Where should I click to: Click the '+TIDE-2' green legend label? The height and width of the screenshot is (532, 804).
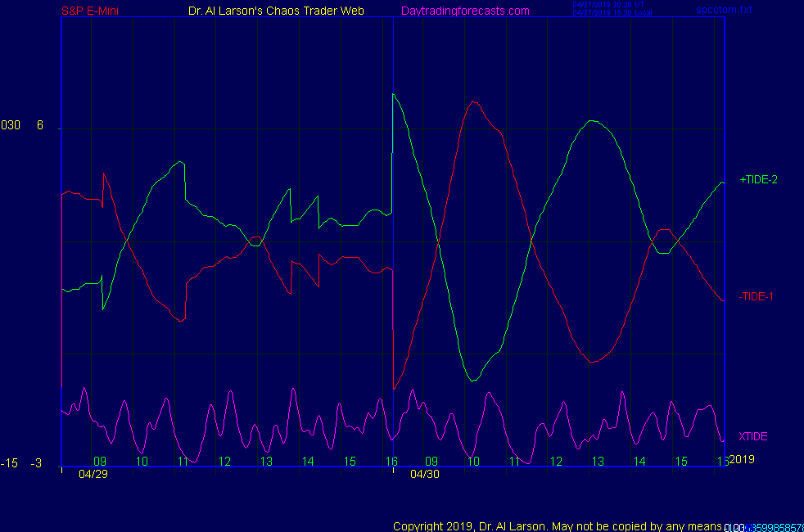[x=758, y=179]
